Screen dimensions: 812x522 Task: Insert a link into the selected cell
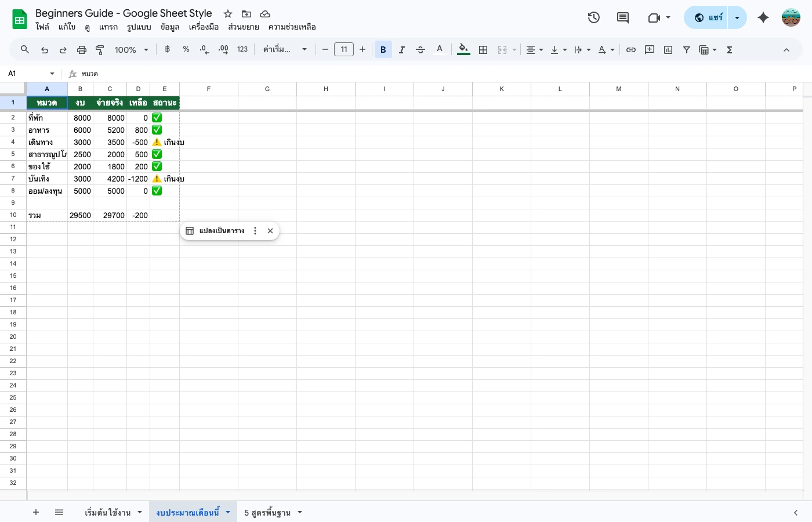point(631,49)
